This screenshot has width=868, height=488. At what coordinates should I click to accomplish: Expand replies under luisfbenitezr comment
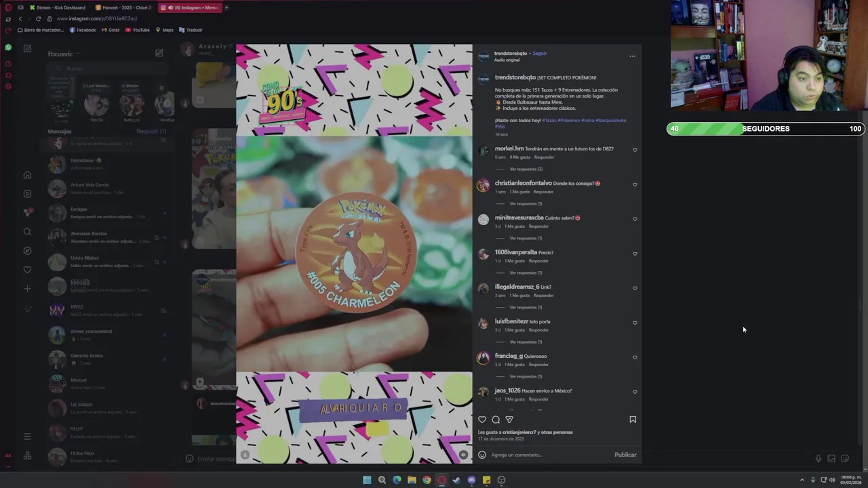tap(526, 342)
